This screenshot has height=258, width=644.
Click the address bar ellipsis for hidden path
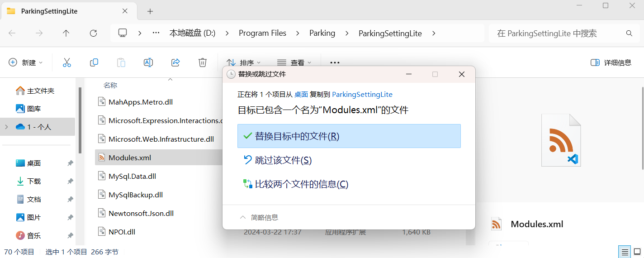click(156, 33)
